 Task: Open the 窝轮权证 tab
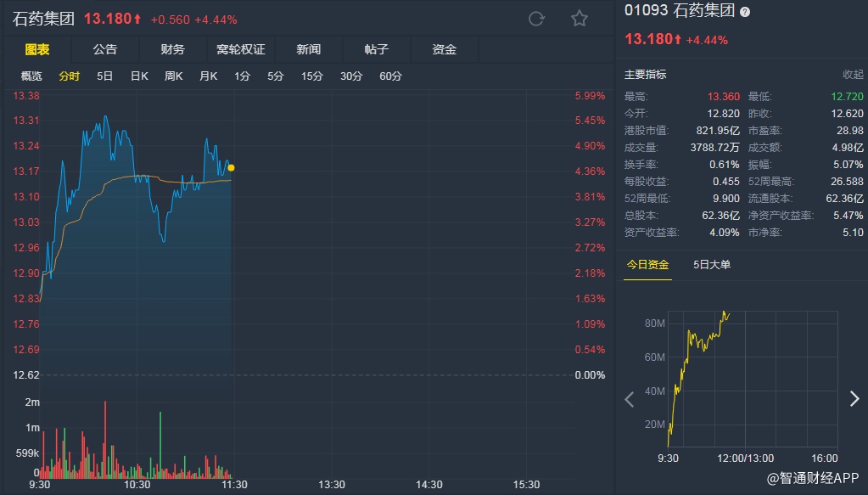point(241,49)
